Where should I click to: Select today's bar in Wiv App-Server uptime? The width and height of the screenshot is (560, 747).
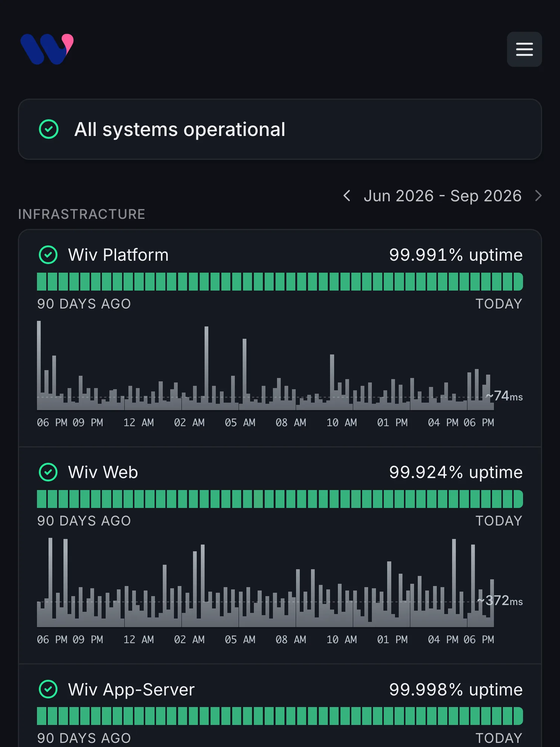pyautogui.click(x=518, y=716)
